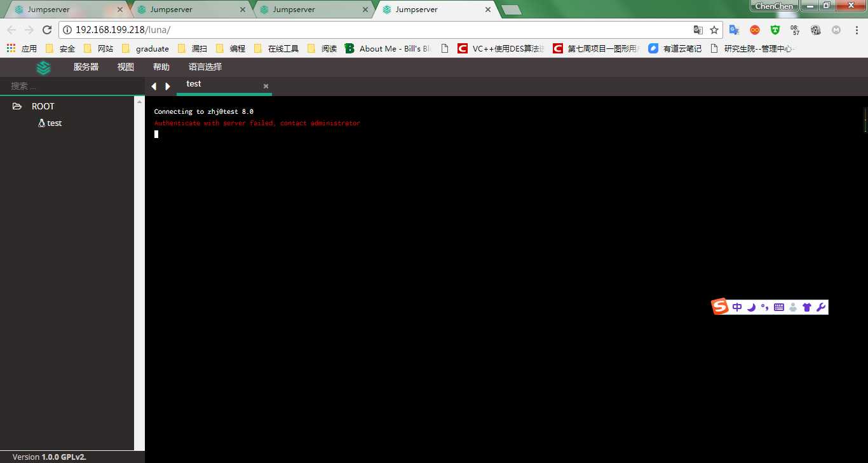Screen dimensions: 868x463
Task: Open the VC++使用DES算法 bookmark
Action: click(x=501, y=48)
